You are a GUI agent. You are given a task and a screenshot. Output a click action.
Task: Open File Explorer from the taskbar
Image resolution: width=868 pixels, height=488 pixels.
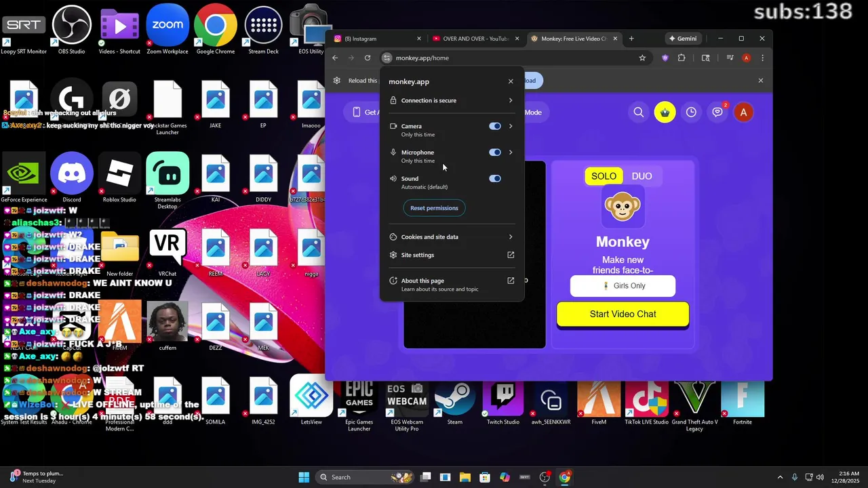click(x=465, y=477)
